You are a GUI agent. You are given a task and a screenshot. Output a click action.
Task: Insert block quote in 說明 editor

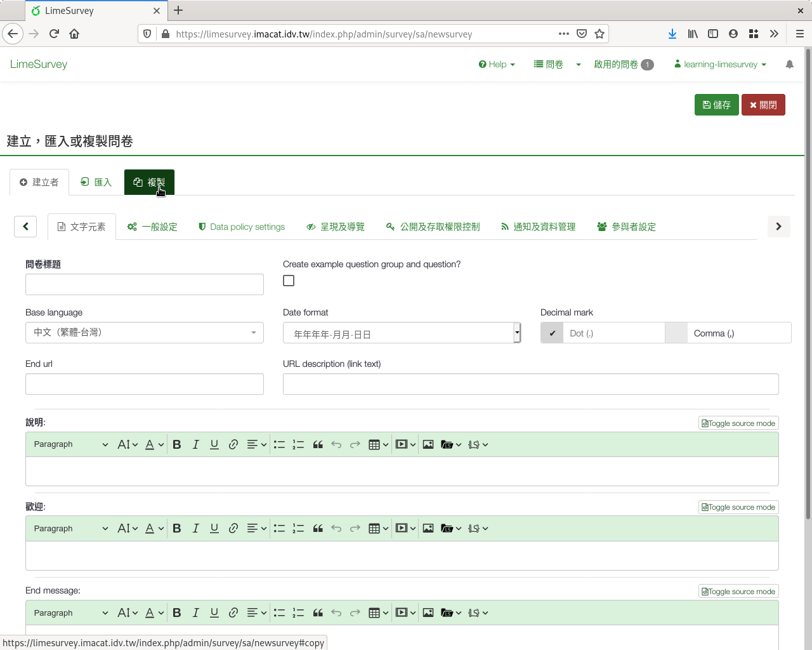pyautogui.click(x=318, y=444)
